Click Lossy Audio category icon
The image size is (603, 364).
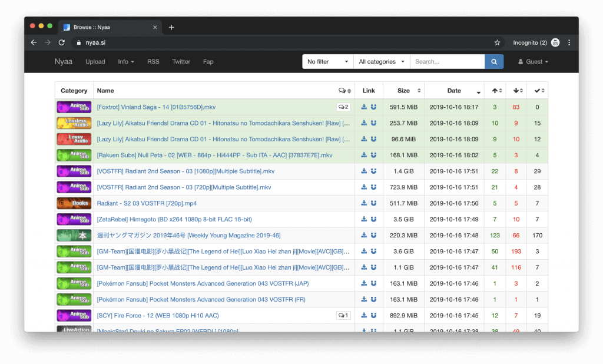click(74, 139)
